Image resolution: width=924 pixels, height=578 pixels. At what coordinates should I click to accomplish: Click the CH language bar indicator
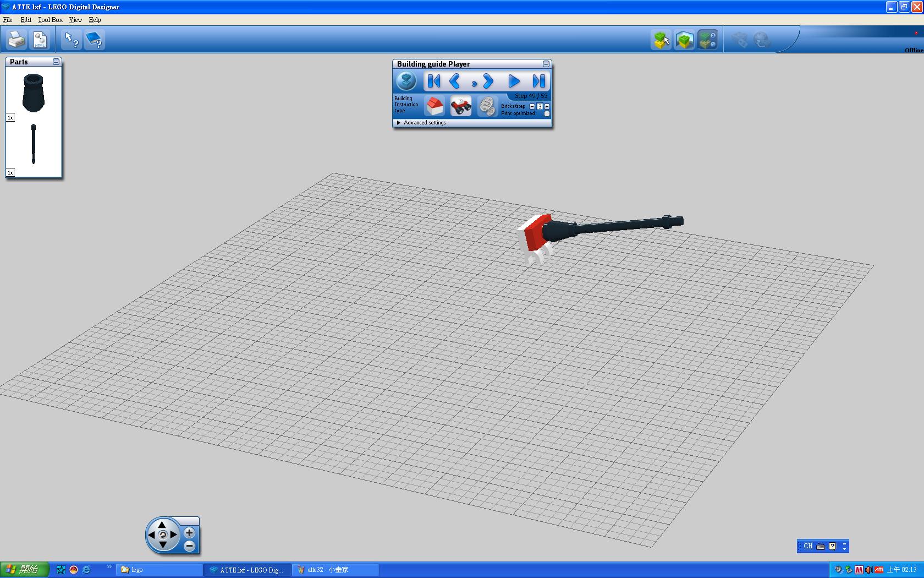pyautogui.click(x=807, y=546)
